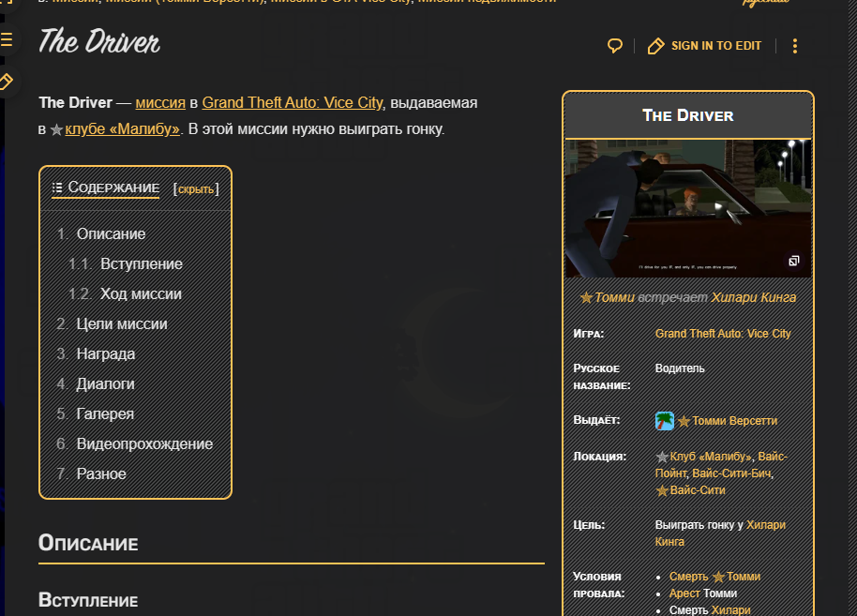The width and height of the screenshot is (857, 616).
Task: Open the Клуб «Малибу» location link in infobox
Action: click(x=711, y=457)
